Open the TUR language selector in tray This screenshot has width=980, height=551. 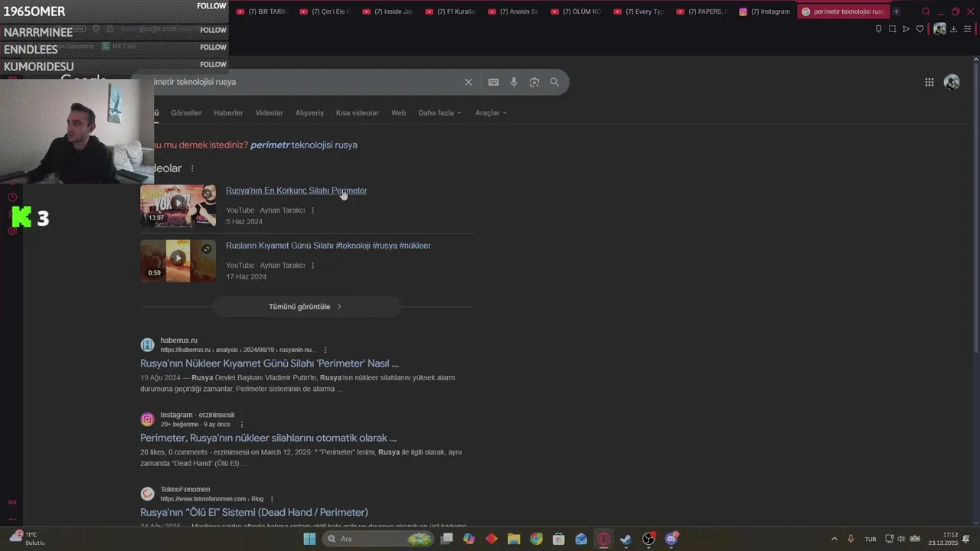(x=871, y=539)
